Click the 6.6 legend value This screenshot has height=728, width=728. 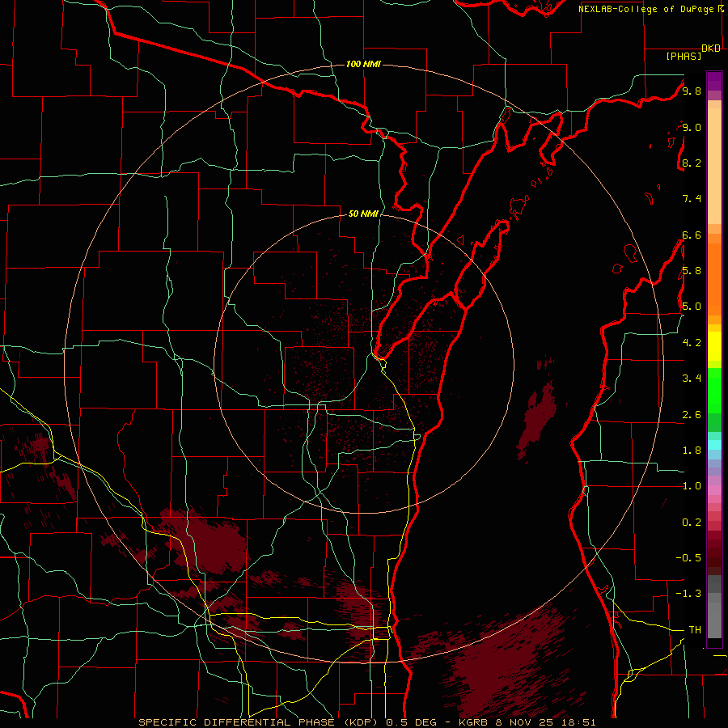click(692, 235)
